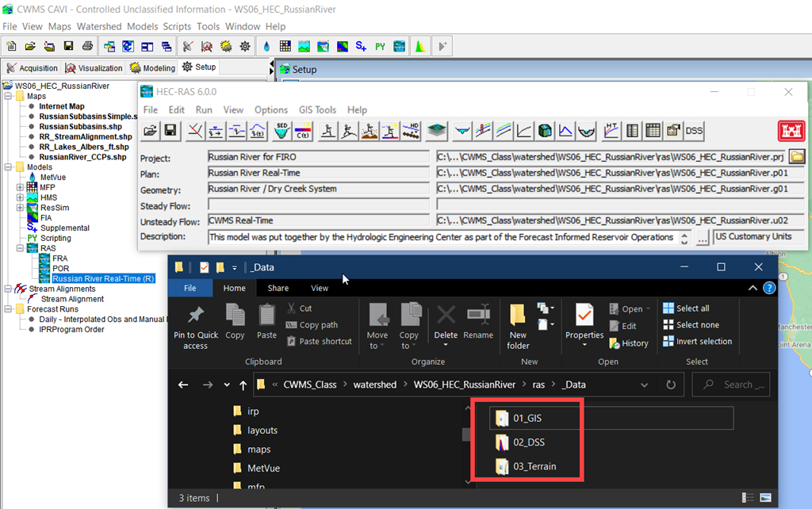Click the red castle HEC logo icon
The height and width of the screenshot is (509, 812).
point(791,131)
